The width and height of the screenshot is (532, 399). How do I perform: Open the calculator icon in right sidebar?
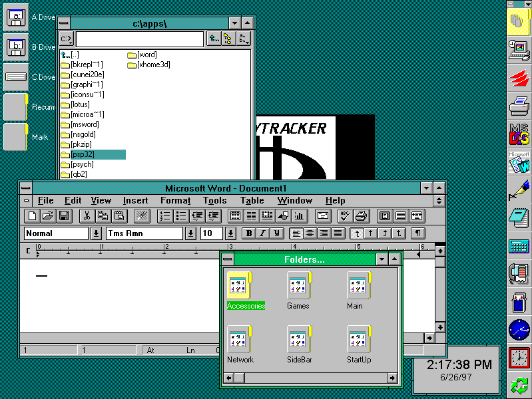click(x=518, y=245)
